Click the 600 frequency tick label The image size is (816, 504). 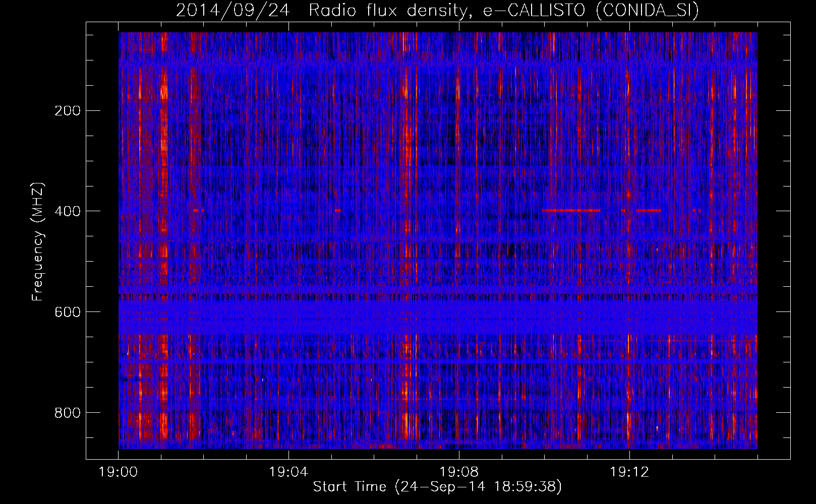[68, 312]
